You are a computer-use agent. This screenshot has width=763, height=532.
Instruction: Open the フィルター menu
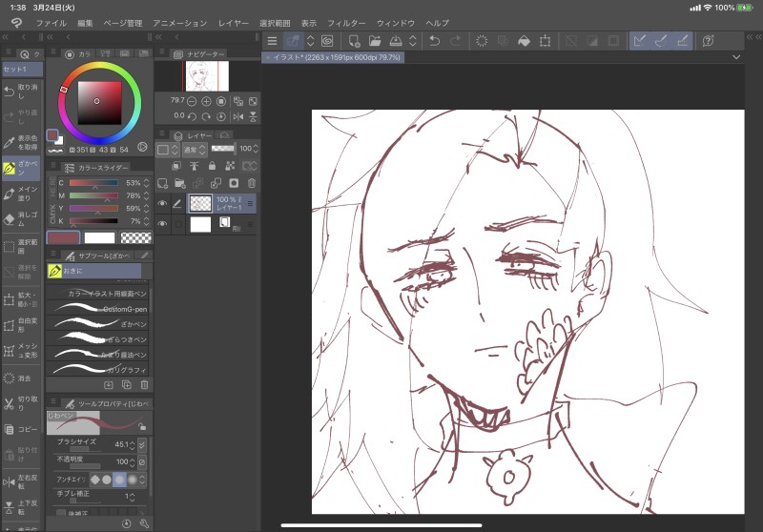point(346,22)
